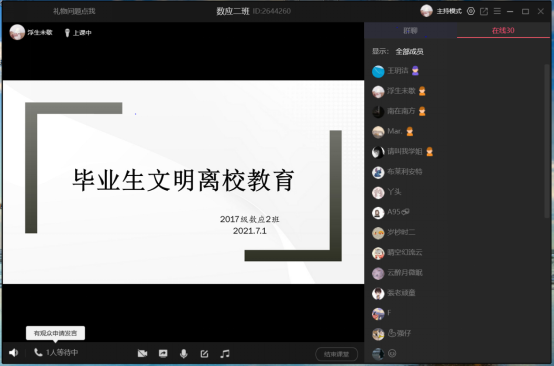Click 浮生未歇 avatar above the slide

17,32
